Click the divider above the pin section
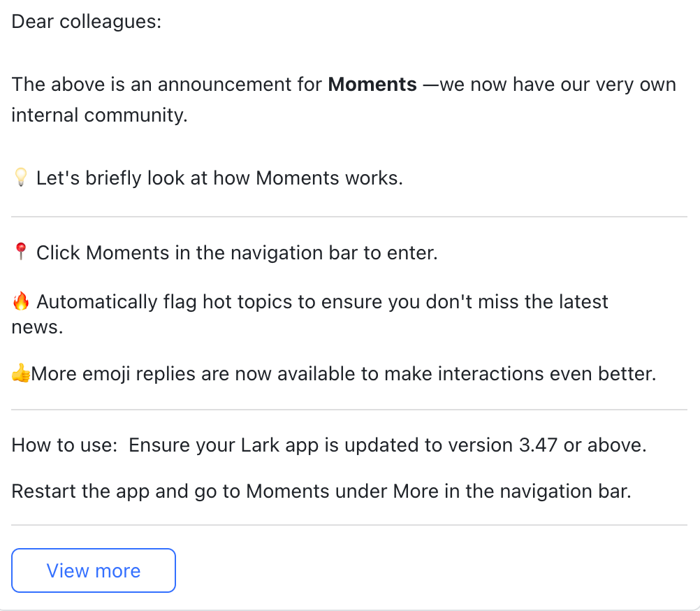 [349, 214]
